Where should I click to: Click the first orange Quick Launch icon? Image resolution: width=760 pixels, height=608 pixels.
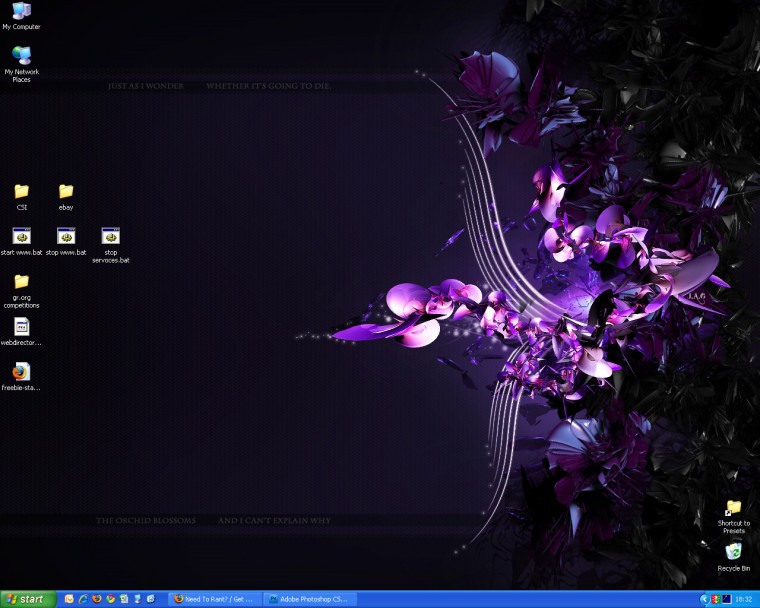(x=69, y=599)
